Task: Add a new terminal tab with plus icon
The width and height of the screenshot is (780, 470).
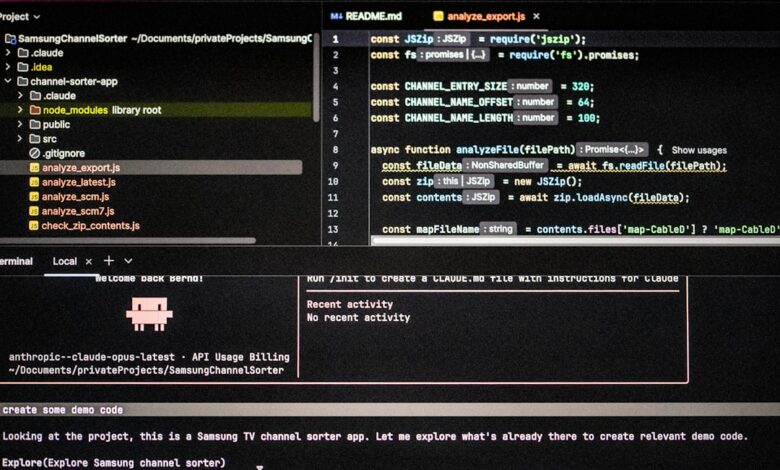Action: tap(109, 261)
